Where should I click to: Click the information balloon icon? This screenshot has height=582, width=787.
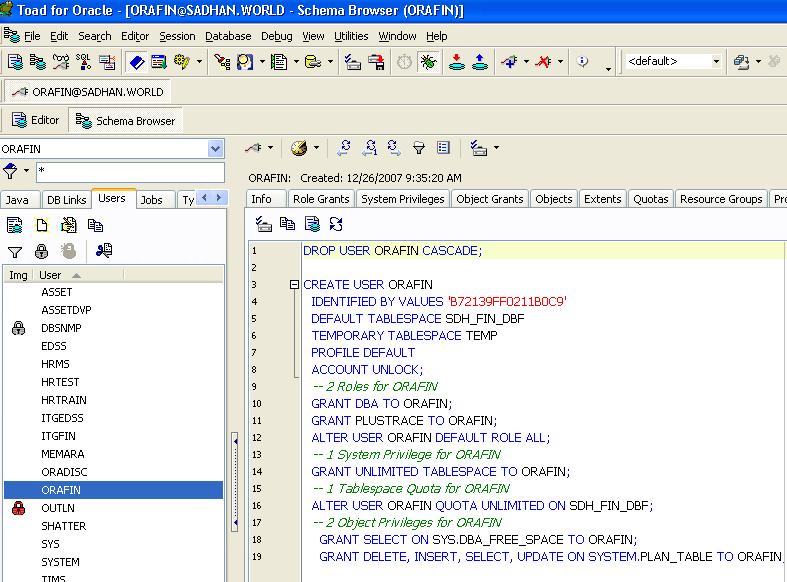click(x=582, y=61)
